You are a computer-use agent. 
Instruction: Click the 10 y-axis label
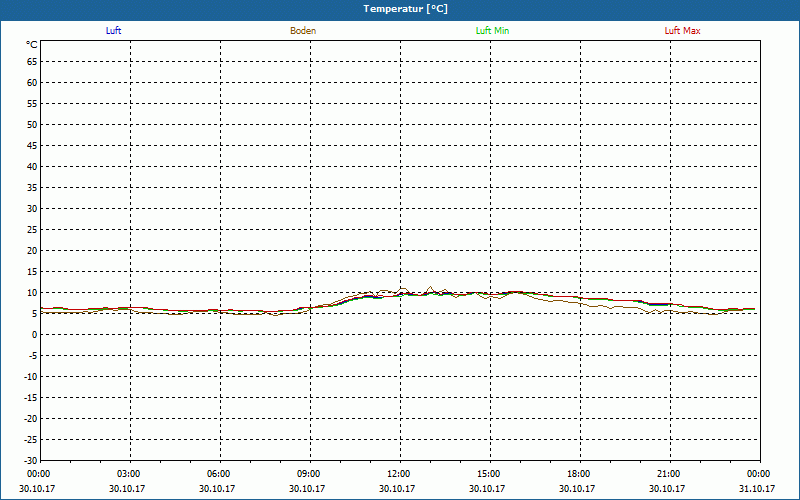(32, 293)
